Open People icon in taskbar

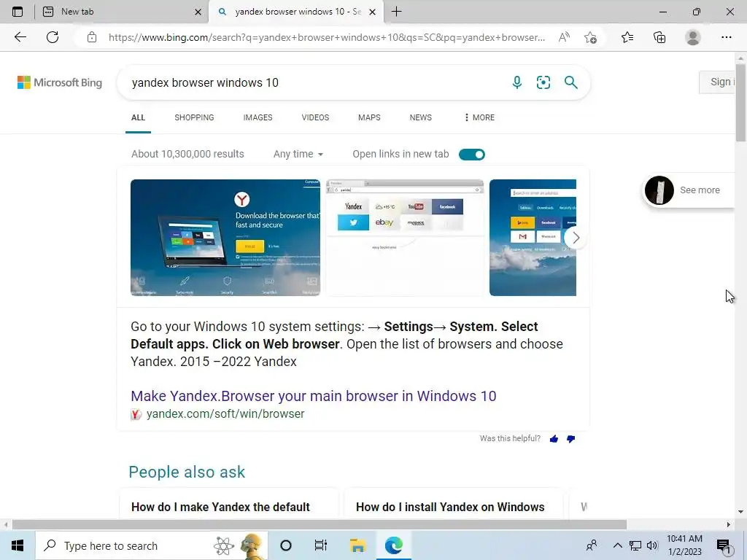pos(592,545)
